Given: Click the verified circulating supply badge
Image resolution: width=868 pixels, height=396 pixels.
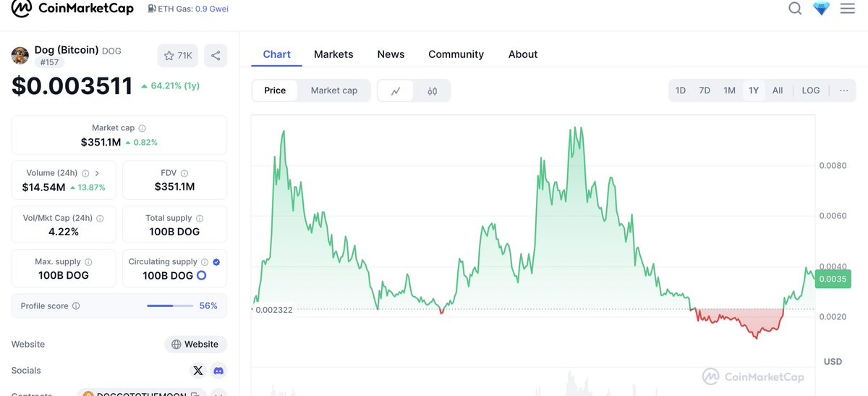Looking at the screenshot, I should 217,262.
